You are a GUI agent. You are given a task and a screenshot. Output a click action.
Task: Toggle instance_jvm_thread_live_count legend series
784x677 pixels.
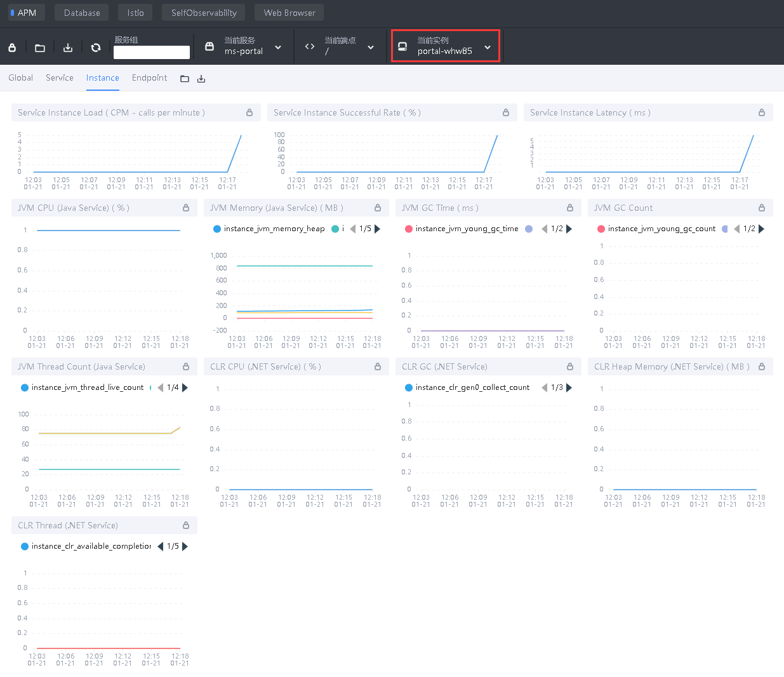coord(83,387)
